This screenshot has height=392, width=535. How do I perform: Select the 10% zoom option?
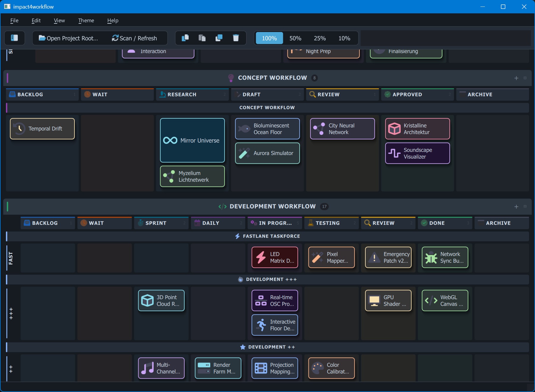click(x=344, y=38)
